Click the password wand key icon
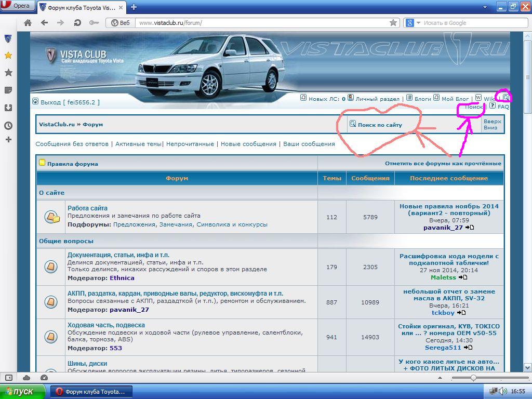Viewport: 532px width, 399px height. point(94,23)
